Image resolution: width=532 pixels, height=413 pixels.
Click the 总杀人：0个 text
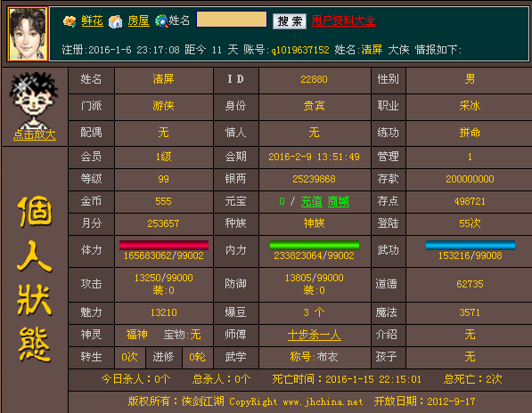222,379
